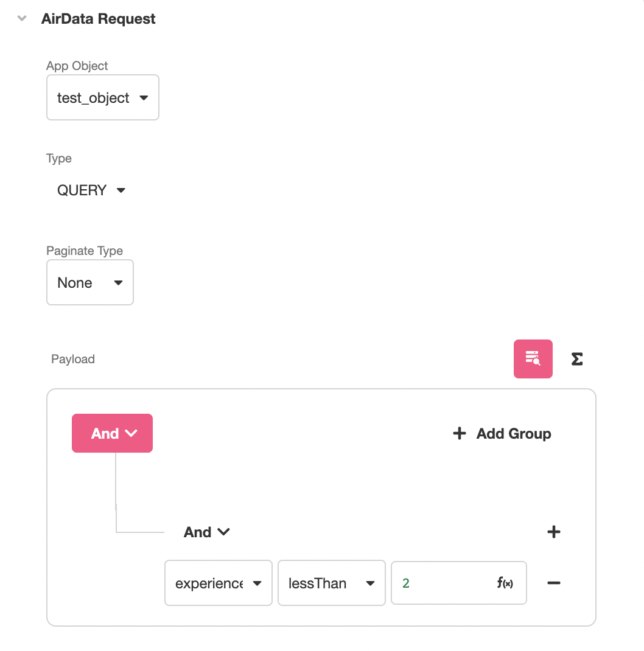Collapse the AirData Request section chevron
The image size is (644, 651).
pos(22,18)
